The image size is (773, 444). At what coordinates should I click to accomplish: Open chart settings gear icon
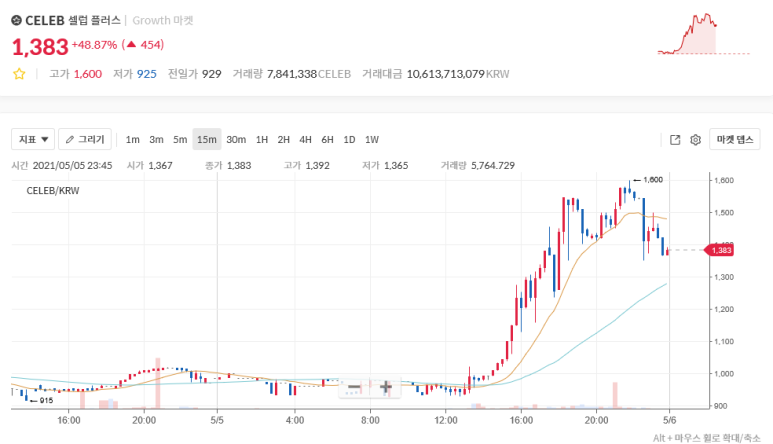(695, 139)
